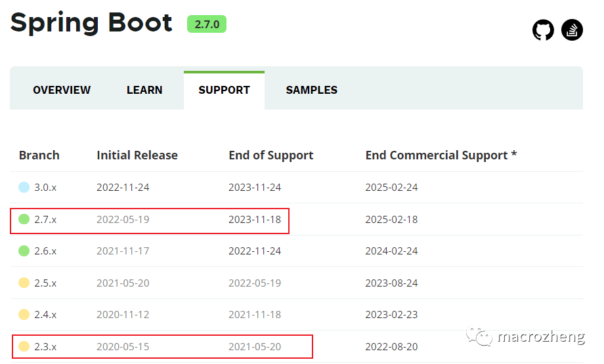604x364 pixels.
Task: Click the green status dot for 2.6.x
Action: [24, 251]
